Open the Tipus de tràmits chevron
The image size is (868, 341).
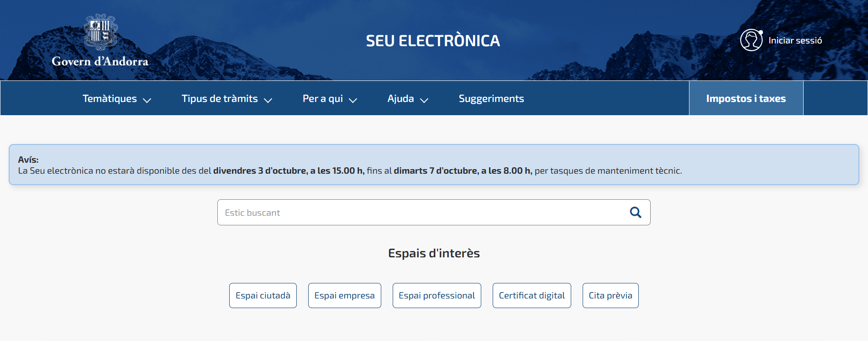tap(268, 100)
